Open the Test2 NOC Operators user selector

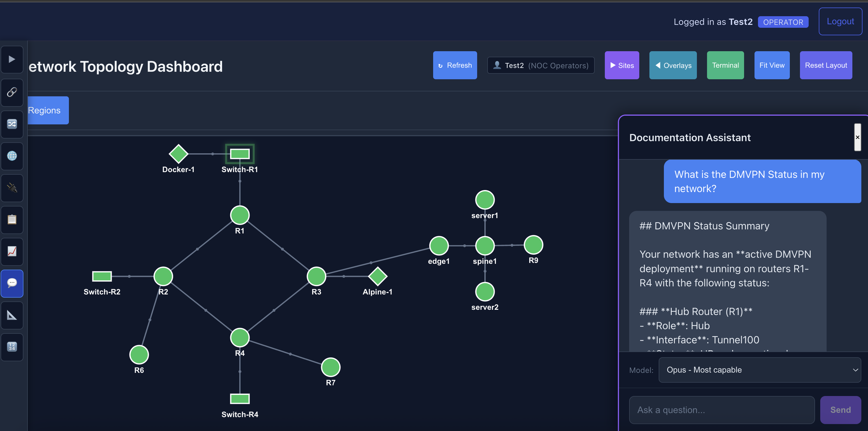[x=541, y=65]
